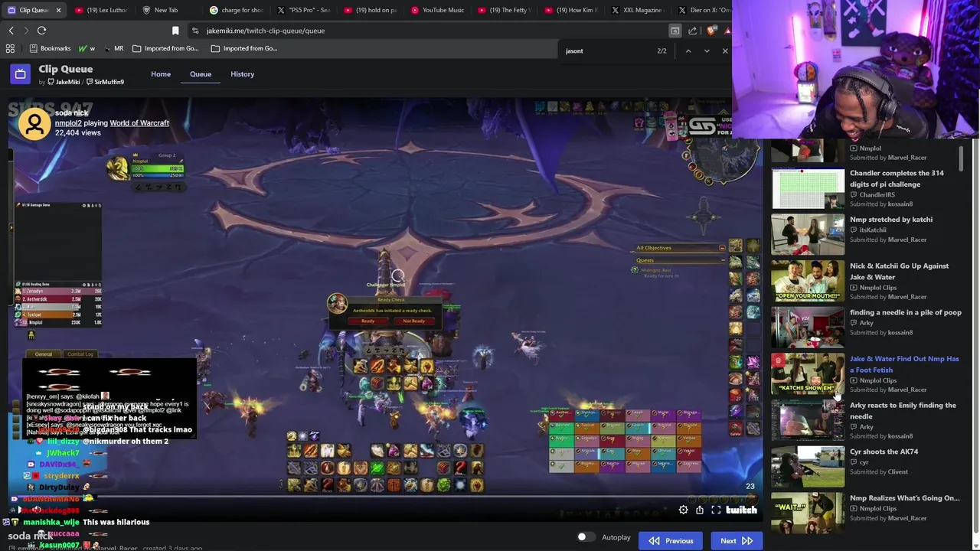980x551 pixels.
Task: Open the 'WAIT...?' clip thumbnail
Action: pyautogui.click(x=808, y=514)
